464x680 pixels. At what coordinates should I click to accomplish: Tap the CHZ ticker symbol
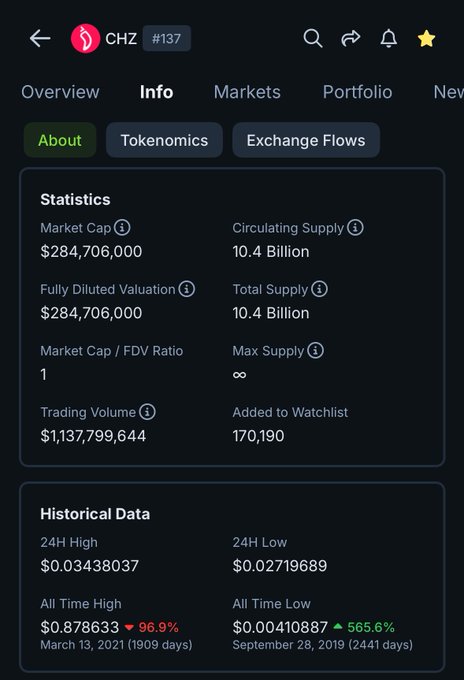coord(121,39)
